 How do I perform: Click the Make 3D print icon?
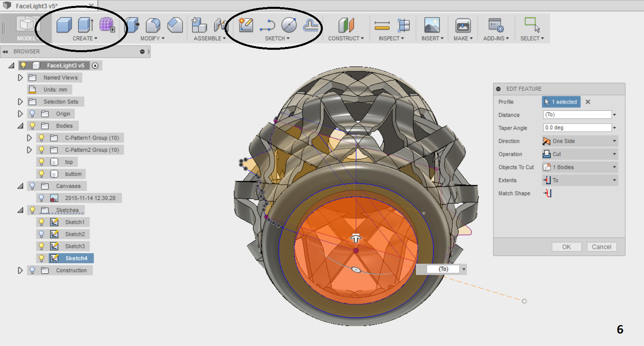(x=463, y=25)
